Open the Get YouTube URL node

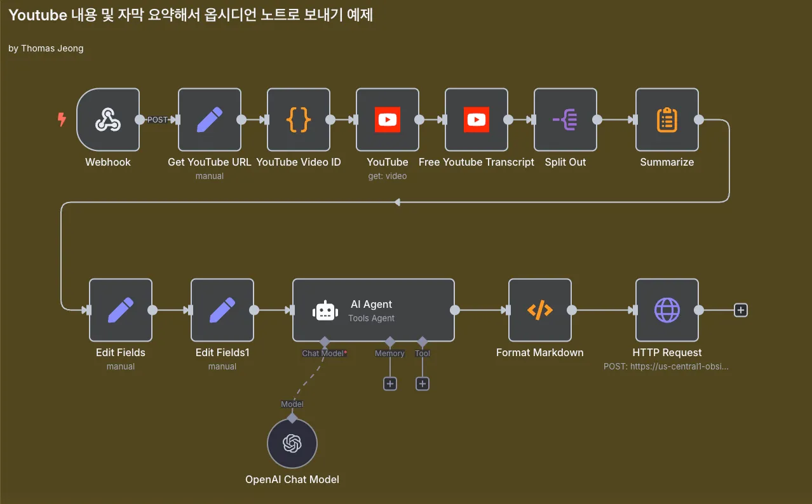click(209, 119)
